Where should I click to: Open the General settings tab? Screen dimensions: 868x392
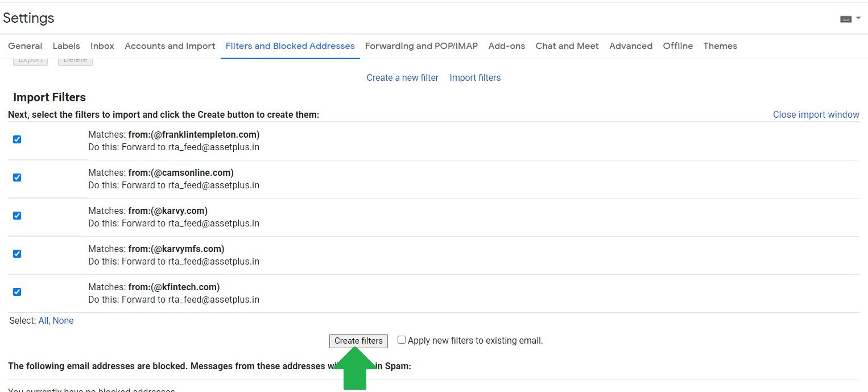[x=25, y=46]
